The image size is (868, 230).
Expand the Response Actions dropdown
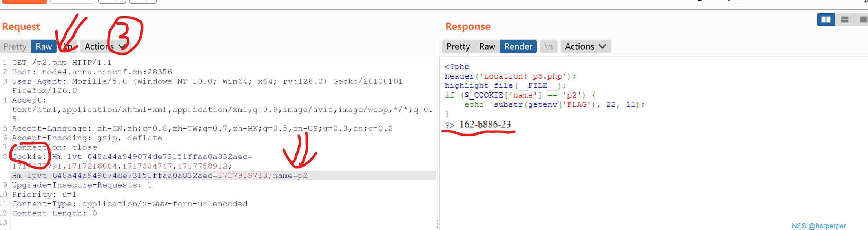point(585,46)
